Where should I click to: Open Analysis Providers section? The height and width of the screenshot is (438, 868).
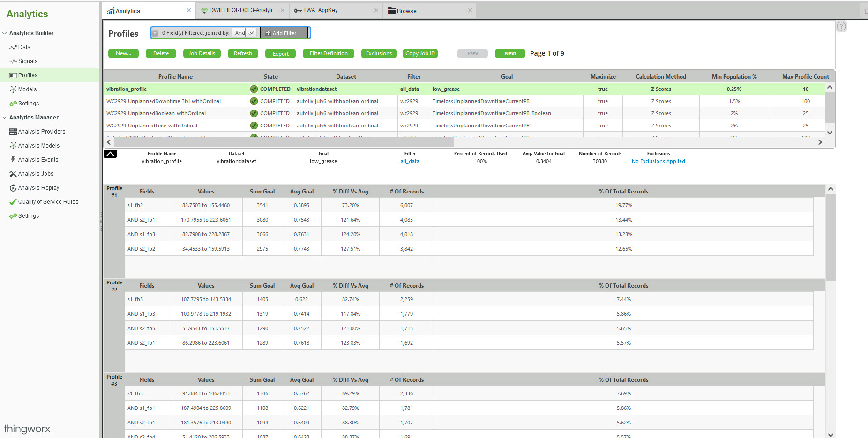click(x=41, y=132)
